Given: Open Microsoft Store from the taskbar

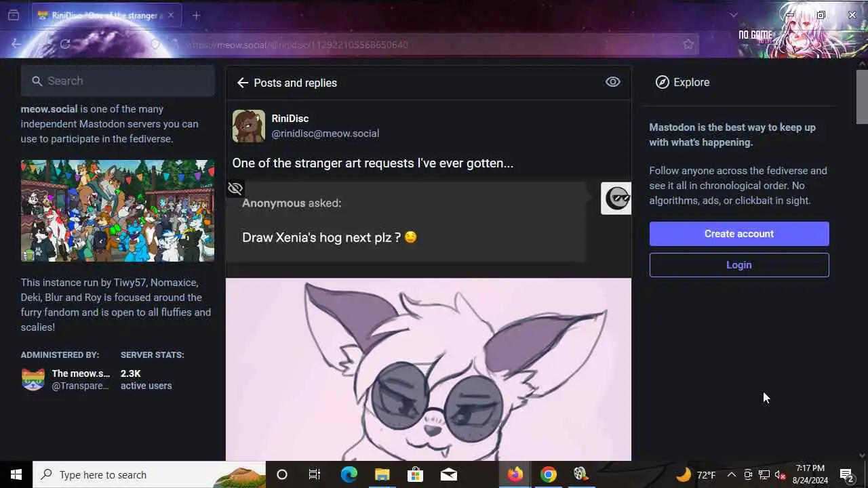Looking at the screenshot, I should 415,474.
